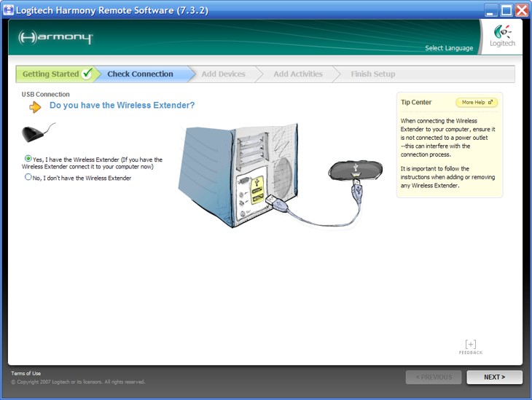
Task: Click the < PREVIOUS button
Action: tap(434, 377)
